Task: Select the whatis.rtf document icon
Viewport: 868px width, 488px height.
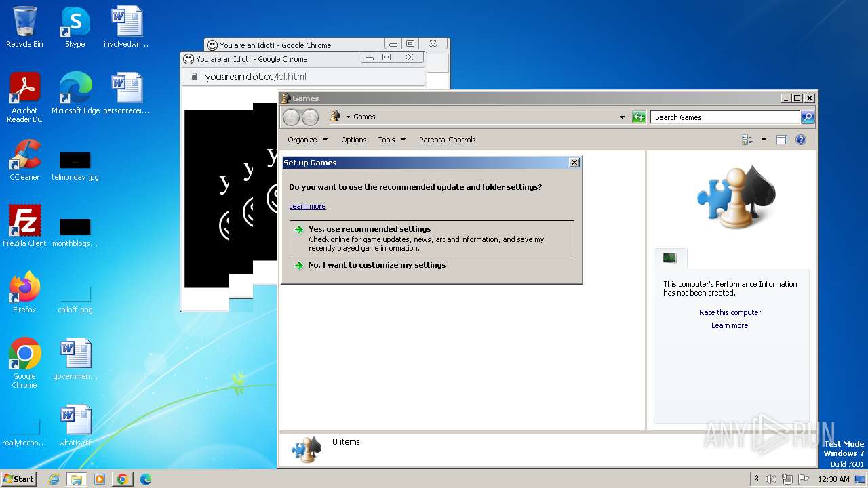Action: coord(75,426)
